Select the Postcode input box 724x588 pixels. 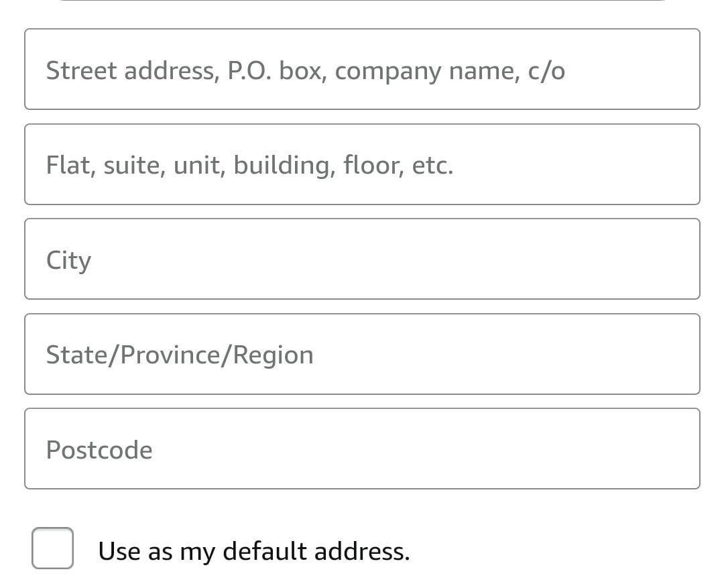[x=362, y=449]
